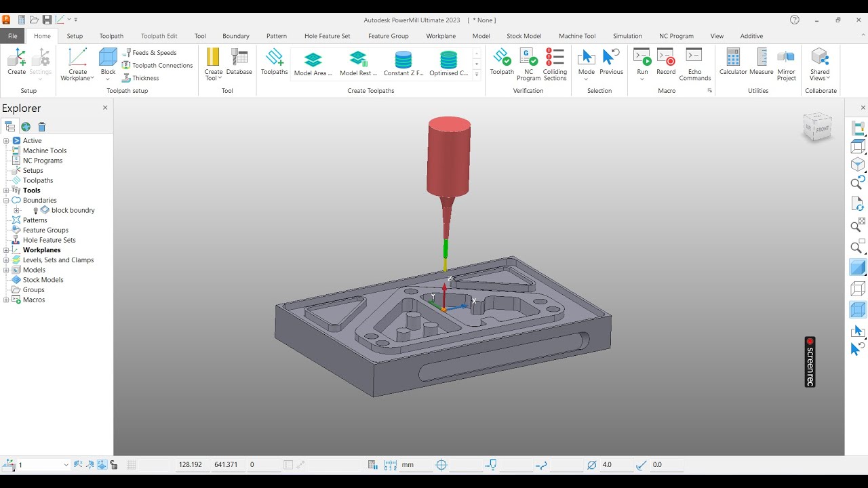Screen dimensions: 868x488
Task: Start macro Record
Action: 666,62
